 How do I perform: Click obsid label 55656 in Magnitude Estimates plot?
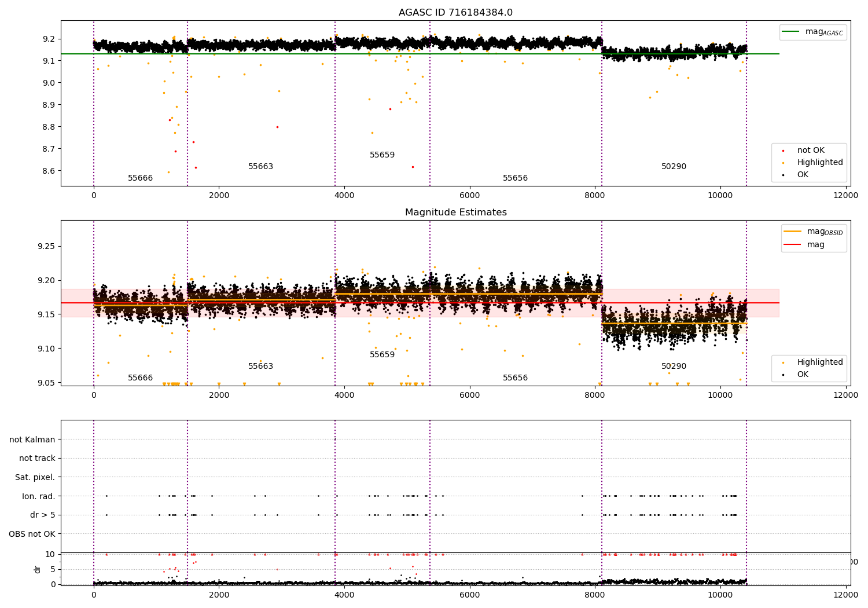(515, 378)
